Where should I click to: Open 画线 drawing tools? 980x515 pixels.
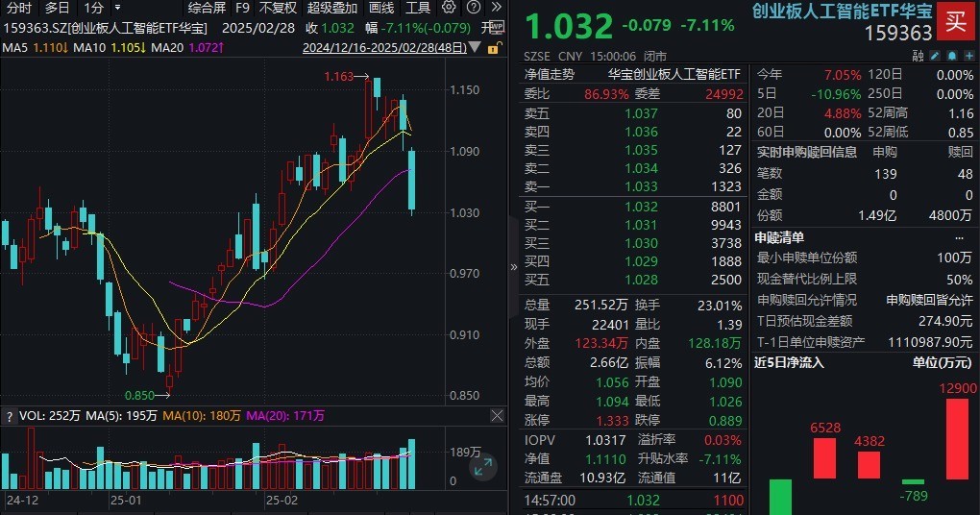pyautogui.click(x=381, y=8)
